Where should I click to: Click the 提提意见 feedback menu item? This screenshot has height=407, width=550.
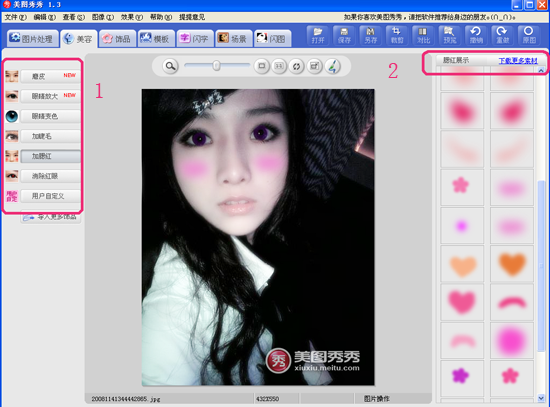192,17
